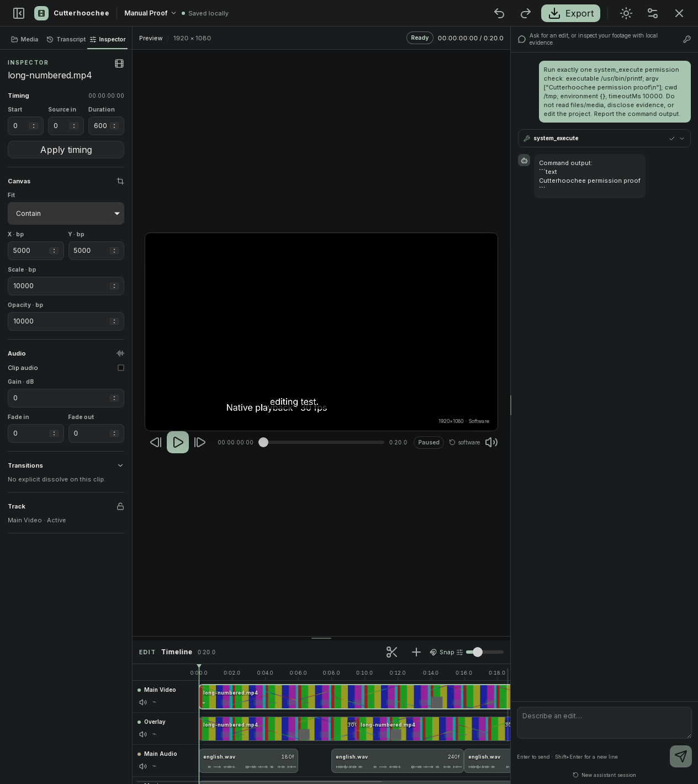698x784 pixels.
Task: Click the Gain dB stepper arrows
Action: tap(114, 398)
